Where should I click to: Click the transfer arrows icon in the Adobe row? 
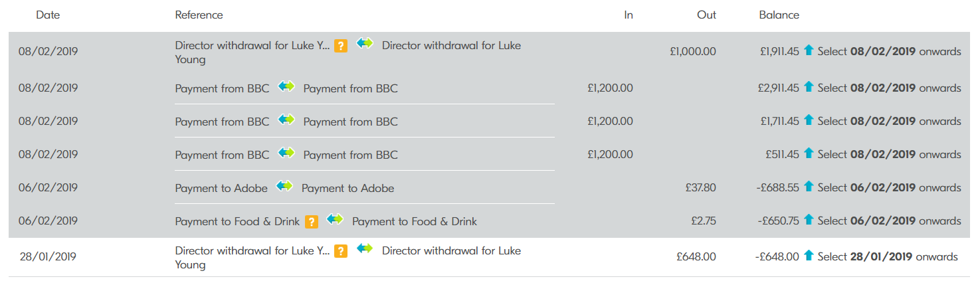(x=284, y=187)
